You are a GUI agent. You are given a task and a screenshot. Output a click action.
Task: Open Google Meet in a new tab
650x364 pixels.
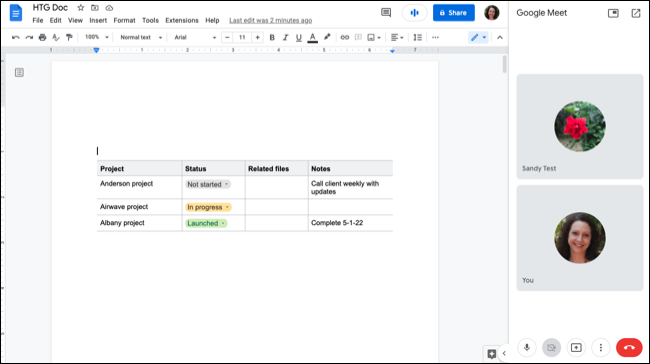click(x=636, y=13)
